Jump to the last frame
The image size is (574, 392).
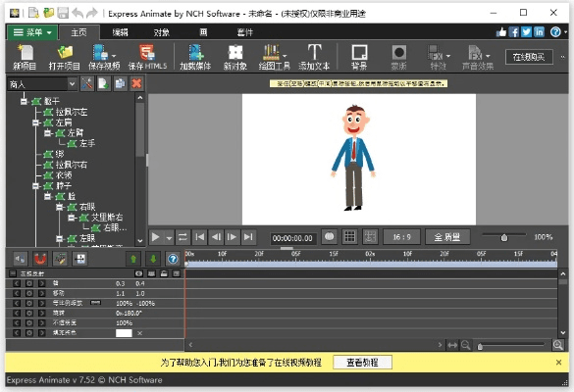248,237
